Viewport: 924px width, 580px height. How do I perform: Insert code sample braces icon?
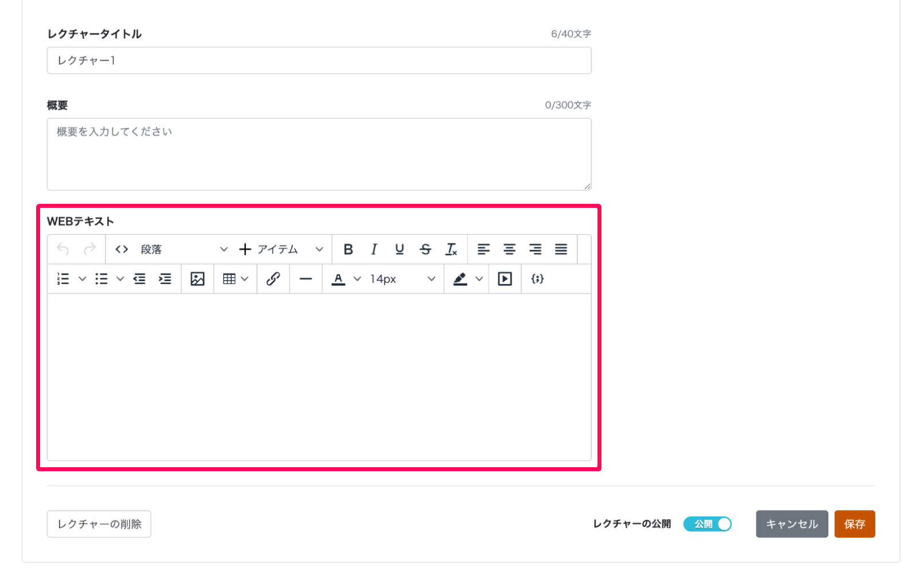click(x=537, y=279)
